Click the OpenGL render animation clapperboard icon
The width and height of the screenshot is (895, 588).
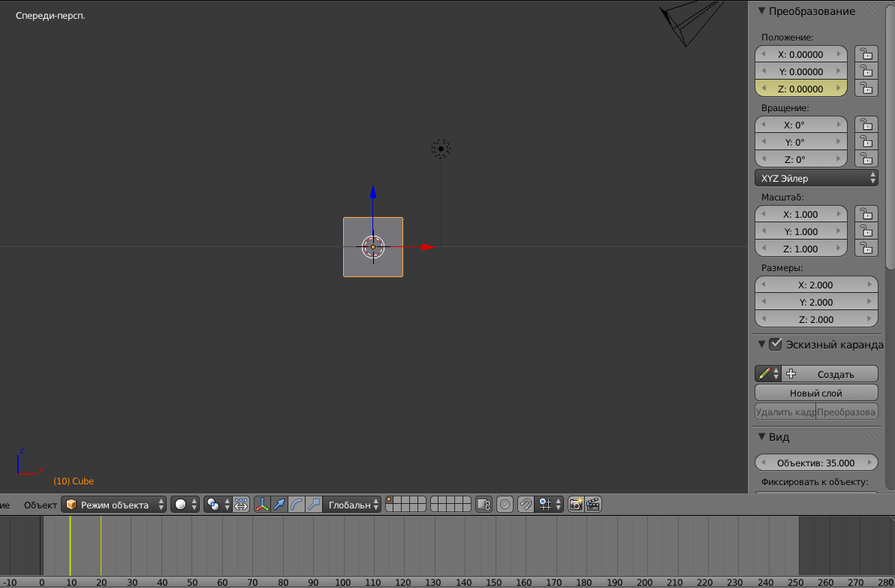(593, 505)
